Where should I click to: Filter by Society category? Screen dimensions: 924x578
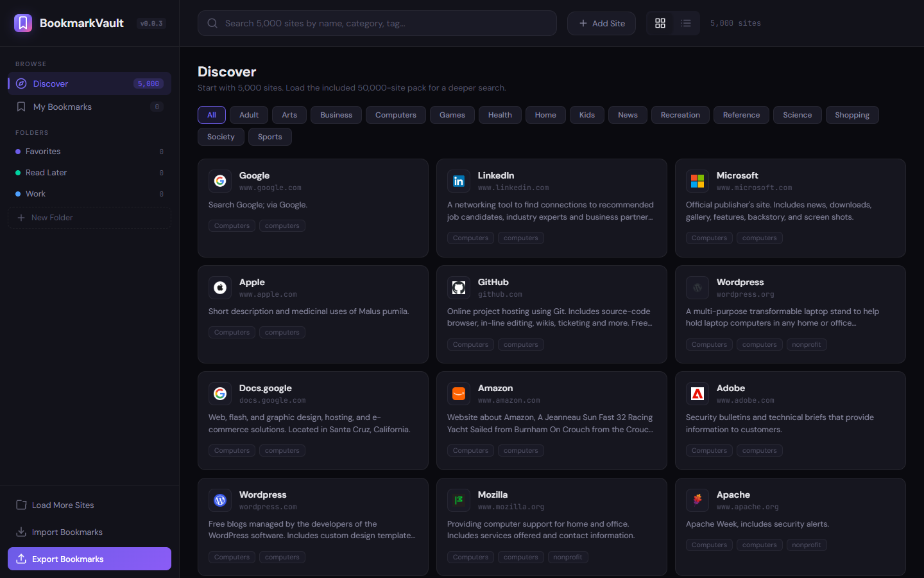coord(221,137)
